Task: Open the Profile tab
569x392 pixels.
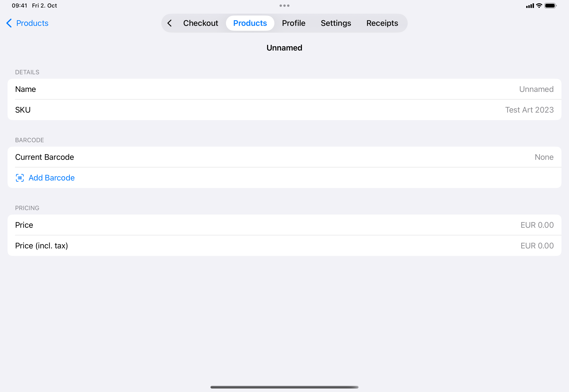Action: (x=294, y=23)
